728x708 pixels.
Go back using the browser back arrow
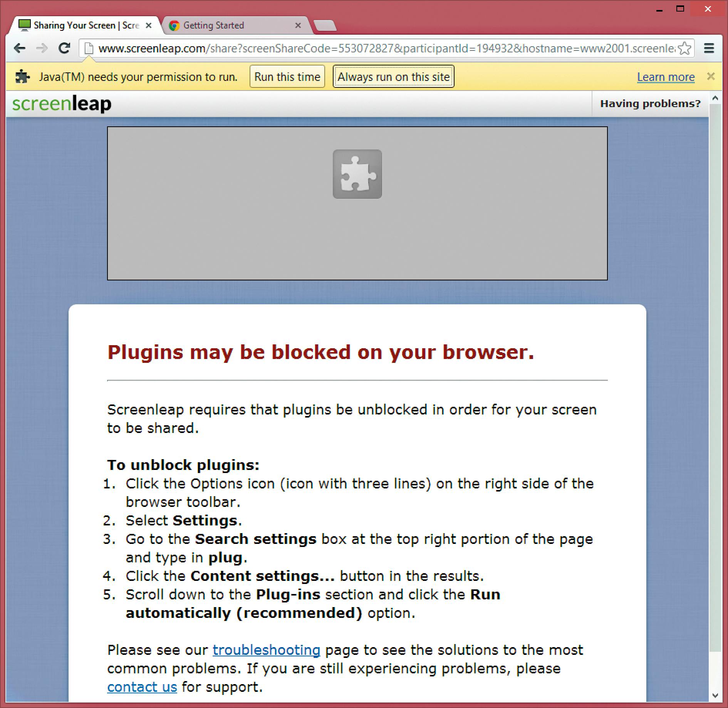[x=19, y=48]
